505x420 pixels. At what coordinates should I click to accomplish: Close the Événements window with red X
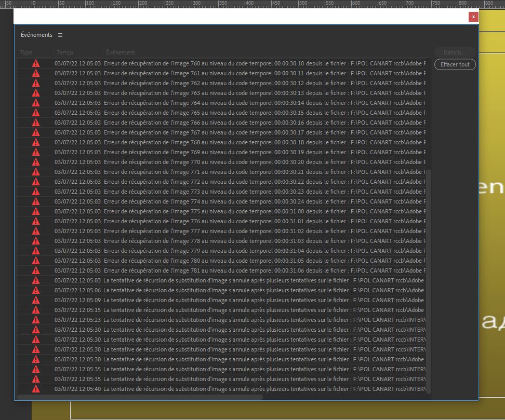pyautogui.click(x=473, y=17)
